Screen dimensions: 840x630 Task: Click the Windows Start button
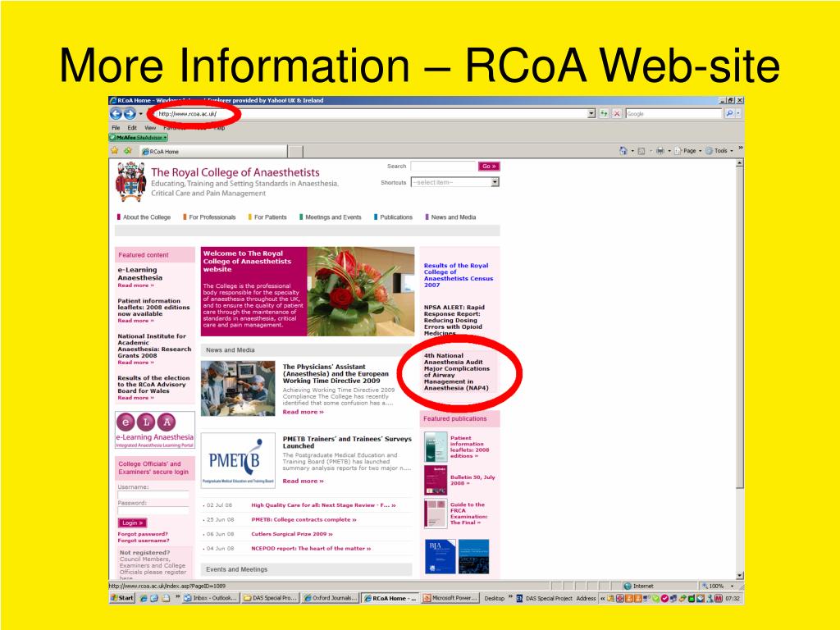(x=122, y=598)
